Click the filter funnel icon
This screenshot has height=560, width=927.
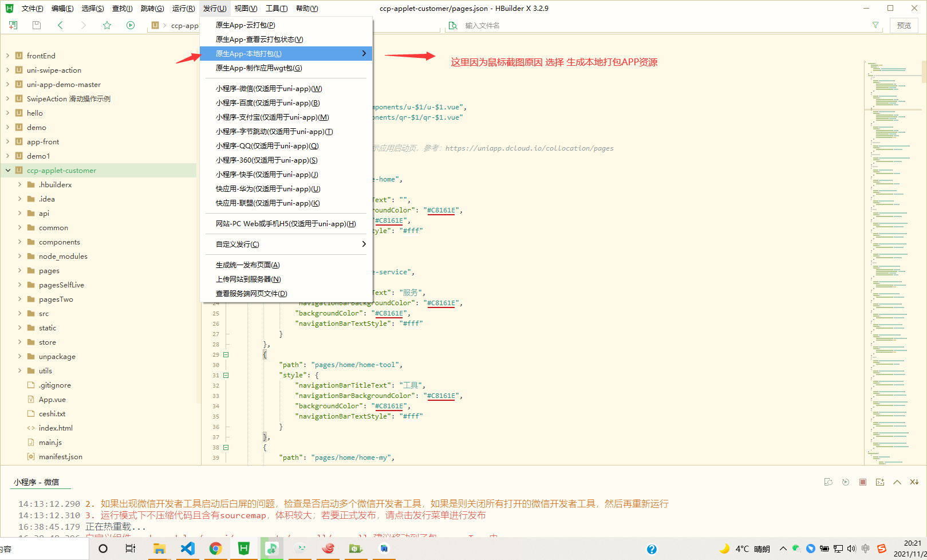point(875,25)
